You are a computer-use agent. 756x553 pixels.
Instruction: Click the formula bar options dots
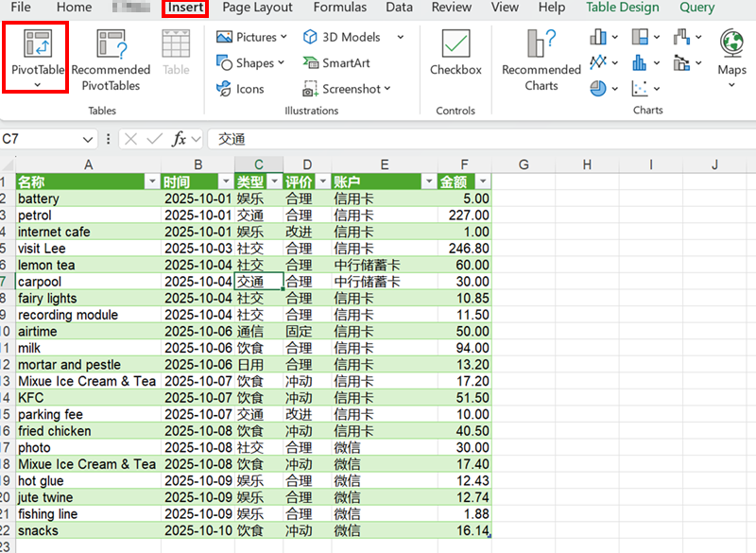click(108, 139)
